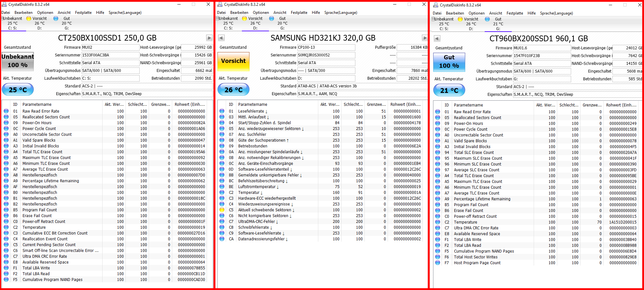Open Ansicht menu in the CT960BX200SSD1 window
The image size is (644, 290).
(x=496, y=13)
